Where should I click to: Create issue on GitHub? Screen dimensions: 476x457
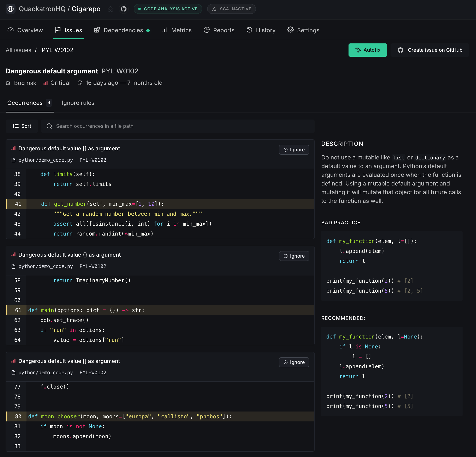pyautogui.click(x=430, y=50)
